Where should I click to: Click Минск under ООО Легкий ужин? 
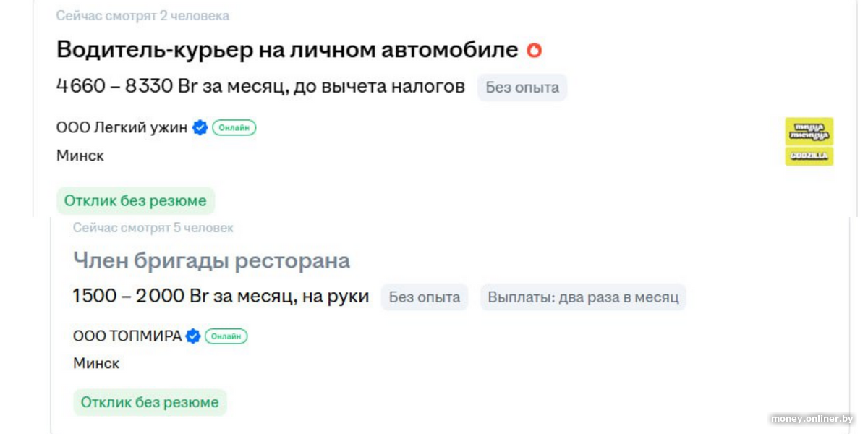click(x=80, y=156)
